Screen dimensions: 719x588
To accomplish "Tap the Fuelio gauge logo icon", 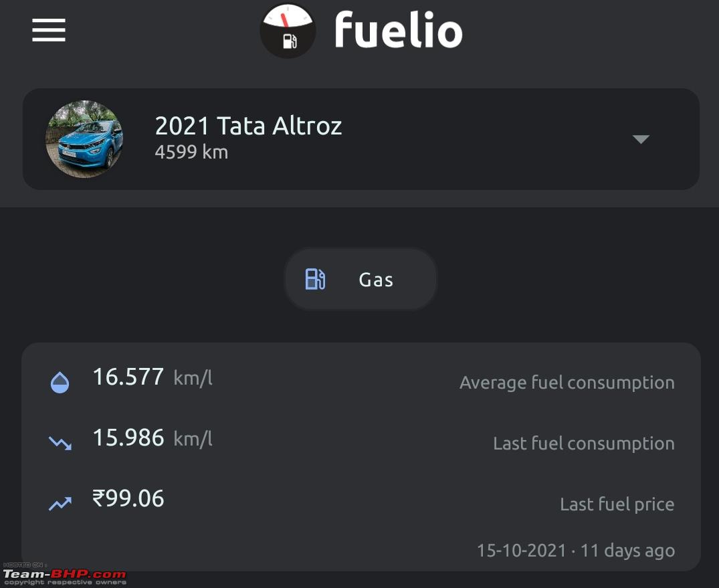I will pyautogui.click(x=288, y=31).
